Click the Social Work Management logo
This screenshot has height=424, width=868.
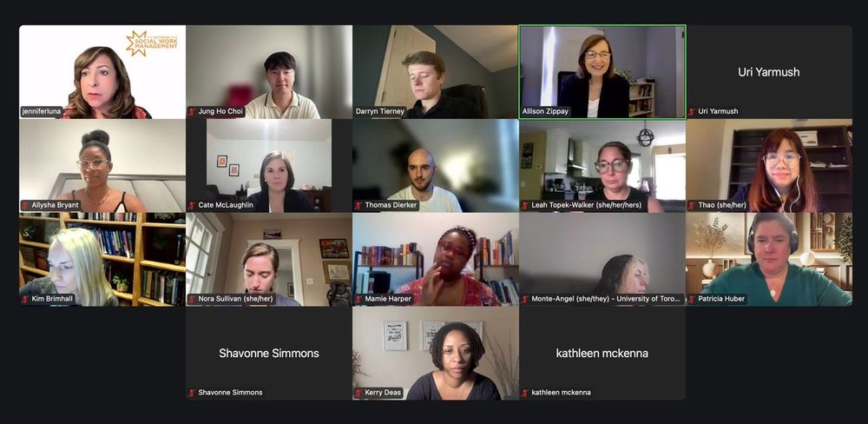click(152, 43)
